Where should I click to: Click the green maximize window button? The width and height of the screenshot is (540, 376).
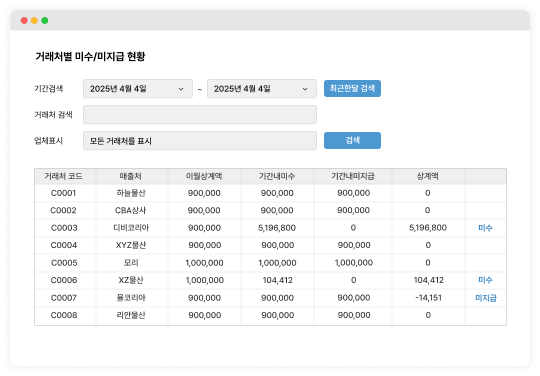(x=45, y=21)
